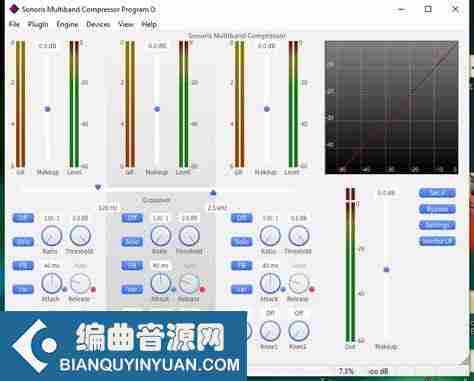Click the 2.5 kHz crossover frequency value
Viewport: 474px width, 381px height.
coord(217,208)
